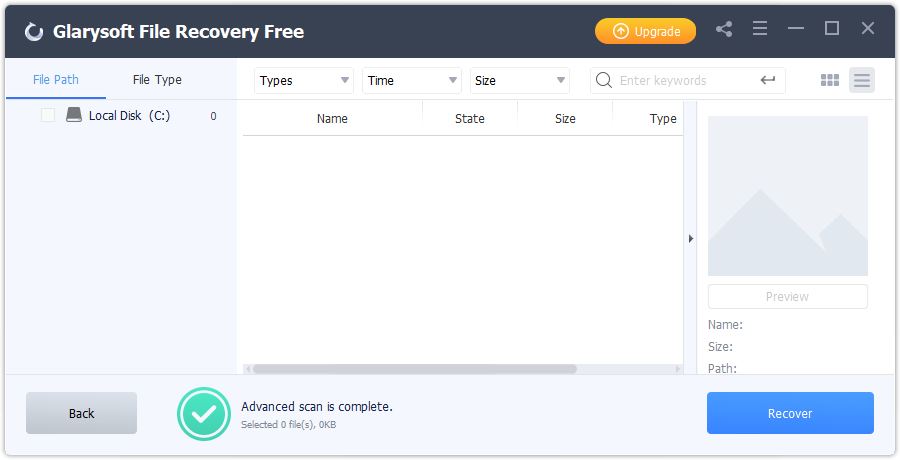This screenshot has height=460, width=900.
Task: Click the search magnifier icon
Action: click(604, 80)
